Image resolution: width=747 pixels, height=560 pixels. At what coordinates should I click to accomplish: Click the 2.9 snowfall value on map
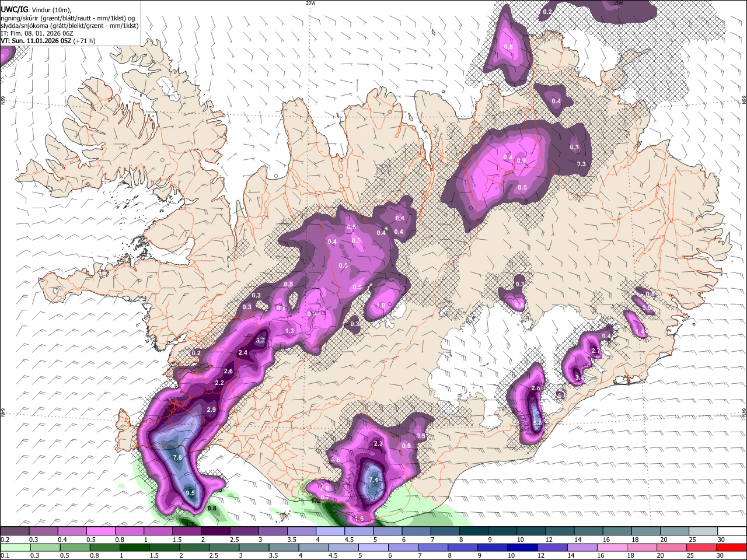(211, 410)
